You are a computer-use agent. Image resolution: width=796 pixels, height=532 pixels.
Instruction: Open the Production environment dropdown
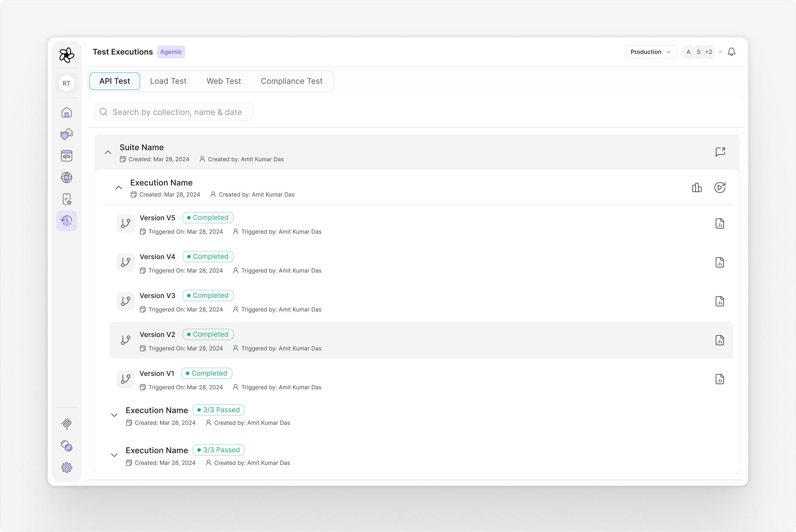click(651, 52)
